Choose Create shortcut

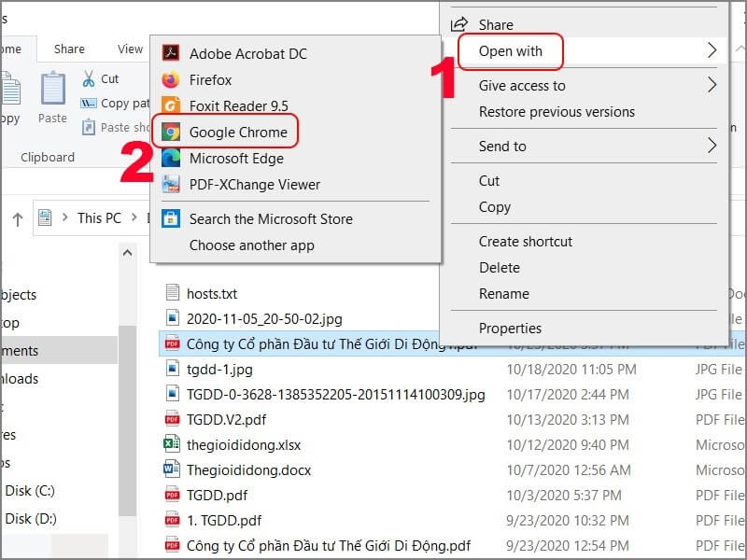click(x=526, y=242)
